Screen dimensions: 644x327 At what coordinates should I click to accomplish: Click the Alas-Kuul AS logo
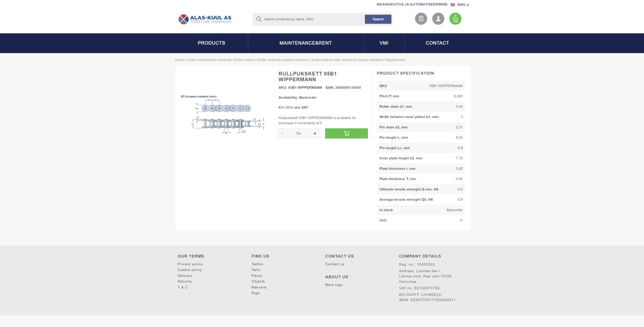(204, 19)
